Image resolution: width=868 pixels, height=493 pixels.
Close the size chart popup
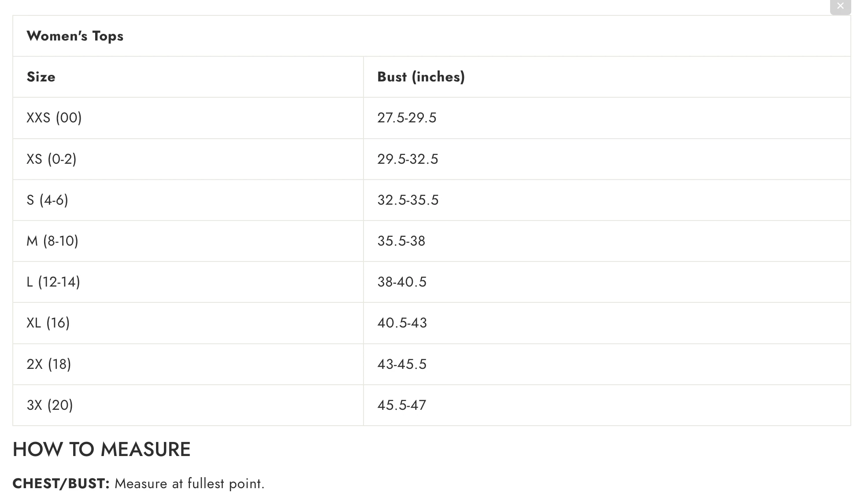tap(840, 7)
